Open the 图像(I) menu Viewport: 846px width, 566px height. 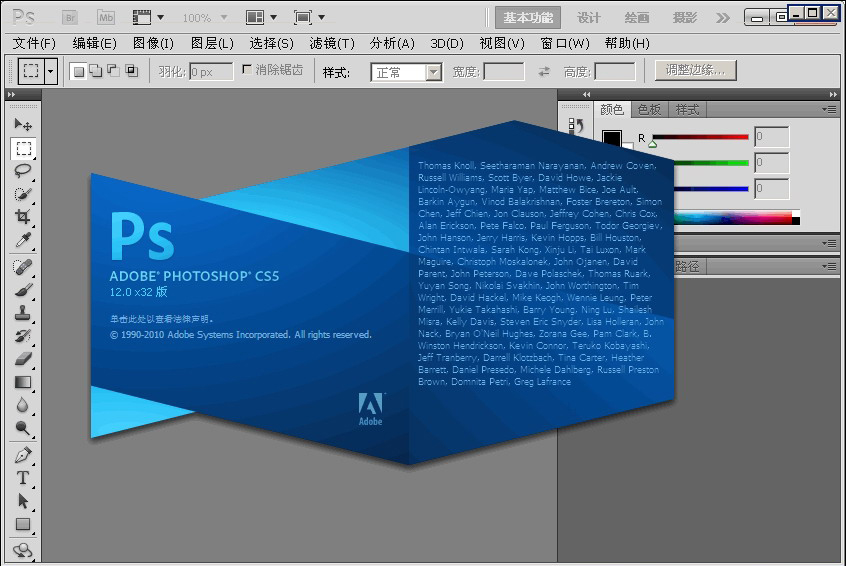click(153, 43)
